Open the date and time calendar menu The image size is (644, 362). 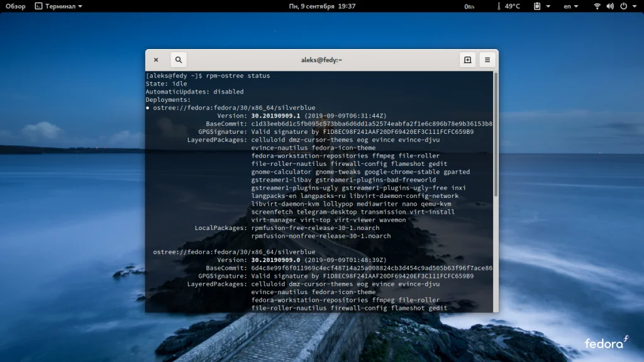coord(322,6)
